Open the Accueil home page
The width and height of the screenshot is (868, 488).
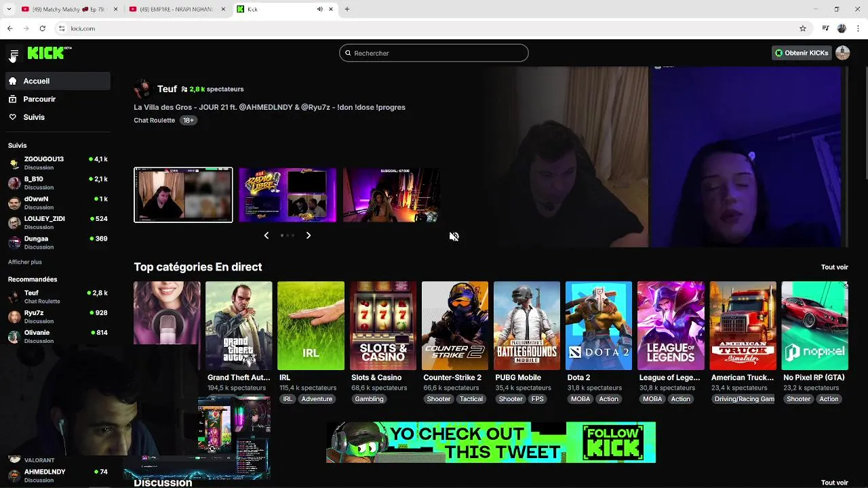[58, 81]
